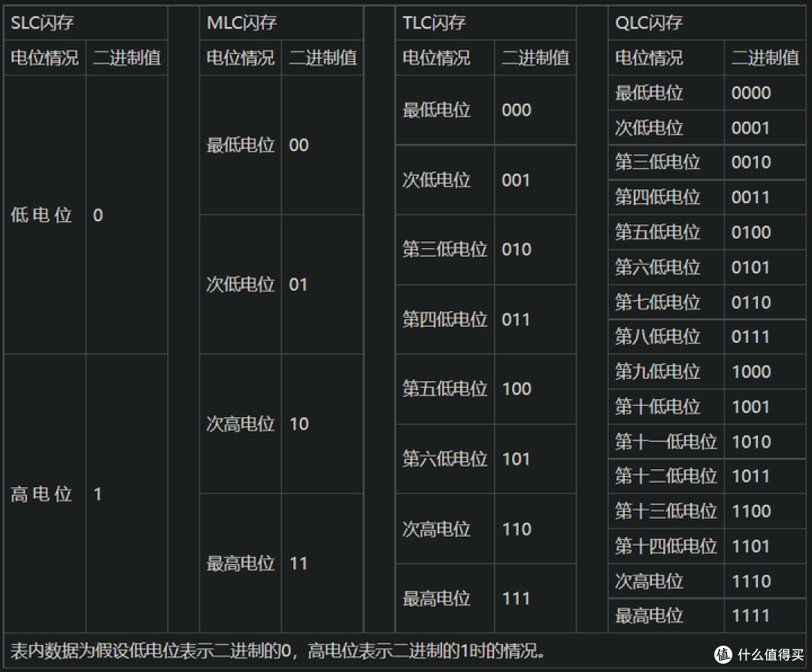812x672 pixels.
Task: Select the "第十三低电位" cell
Action: click(x=666, y=511)
